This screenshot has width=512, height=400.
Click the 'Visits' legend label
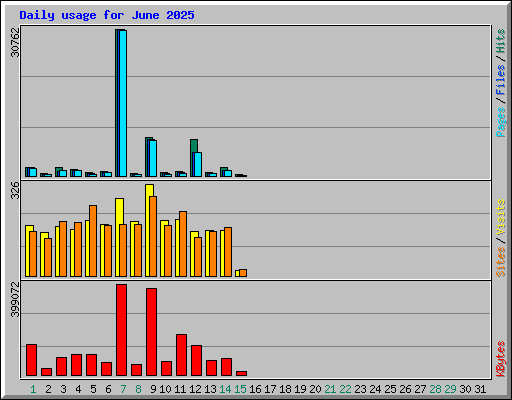coord(501,218)
